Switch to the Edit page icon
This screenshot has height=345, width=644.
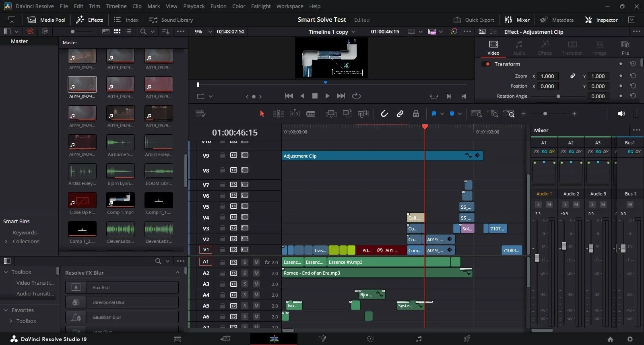coord(274,339)
